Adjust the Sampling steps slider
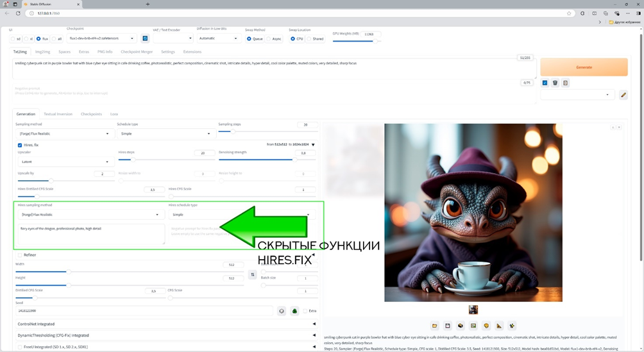The width and height of the screenshot is (644, 352). (x=267, y=131)
